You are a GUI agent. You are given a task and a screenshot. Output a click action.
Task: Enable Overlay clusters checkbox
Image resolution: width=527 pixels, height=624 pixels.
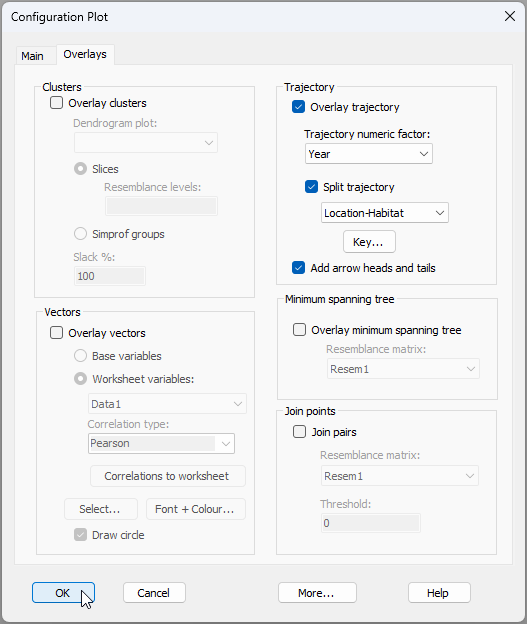click(57, 103)
